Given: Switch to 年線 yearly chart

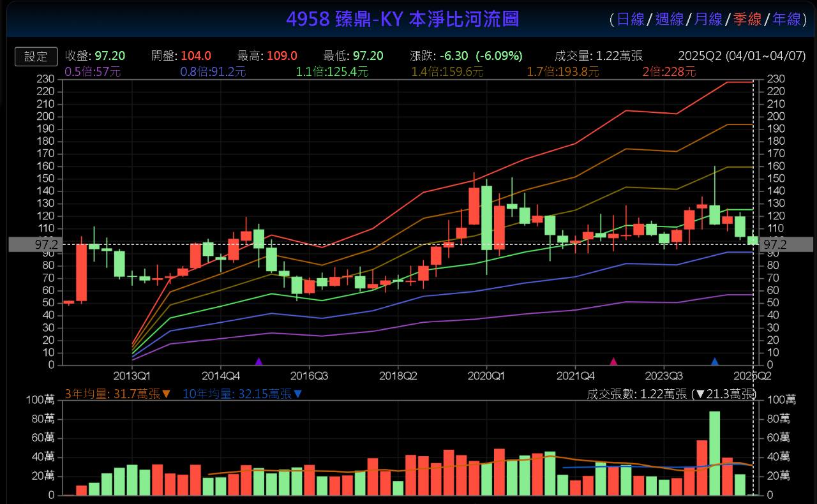Looking at the screenshot, I should [786, 19].
